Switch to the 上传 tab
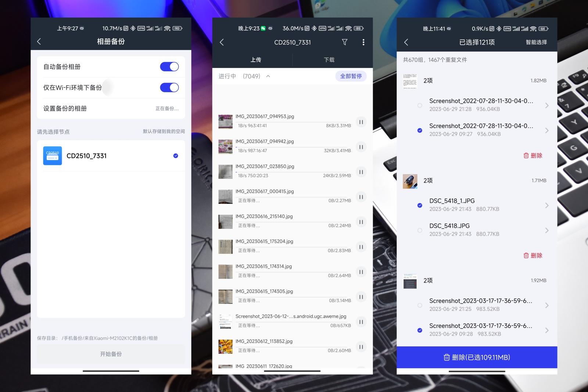This screenshot has width=588, height=392. click(x=256, y=60)
